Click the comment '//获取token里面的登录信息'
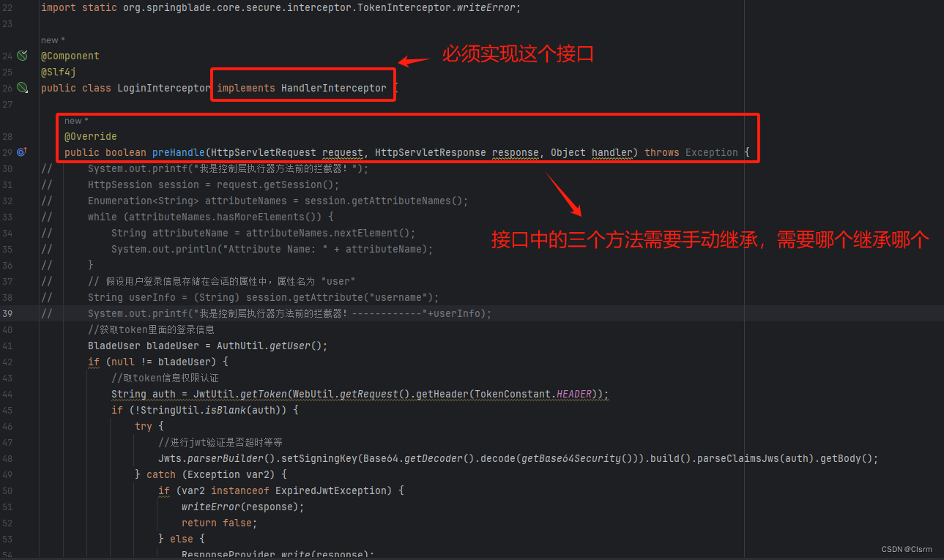Screen dimensions: 944x560 click(151, 329)
